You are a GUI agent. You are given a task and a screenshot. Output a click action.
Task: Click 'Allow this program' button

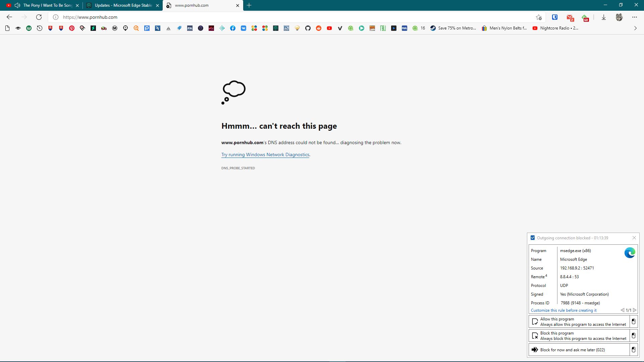pos(579,322)
